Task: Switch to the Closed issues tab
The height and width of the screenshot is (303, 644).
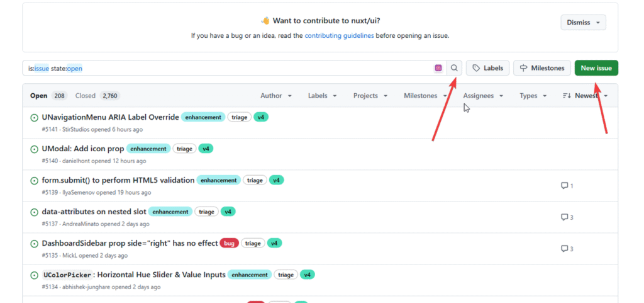Action: [97, 96]
